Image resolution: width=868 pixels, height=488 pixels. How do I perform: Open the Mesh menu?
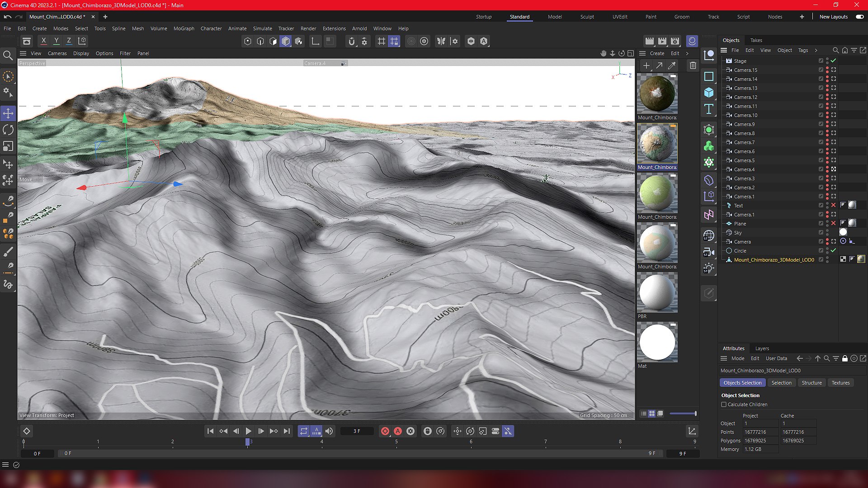(x=138, y=28)
